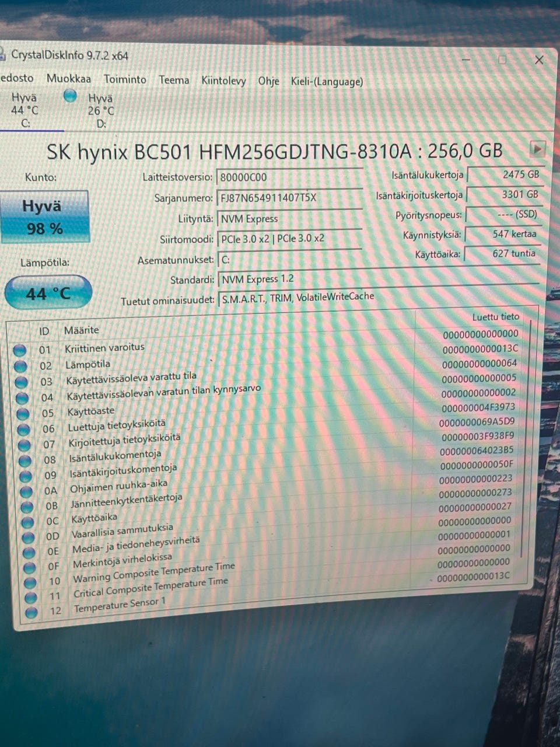The image size is (560, 747).
Task: Click raw value 000000004F3973
Action: click(478, 407)
